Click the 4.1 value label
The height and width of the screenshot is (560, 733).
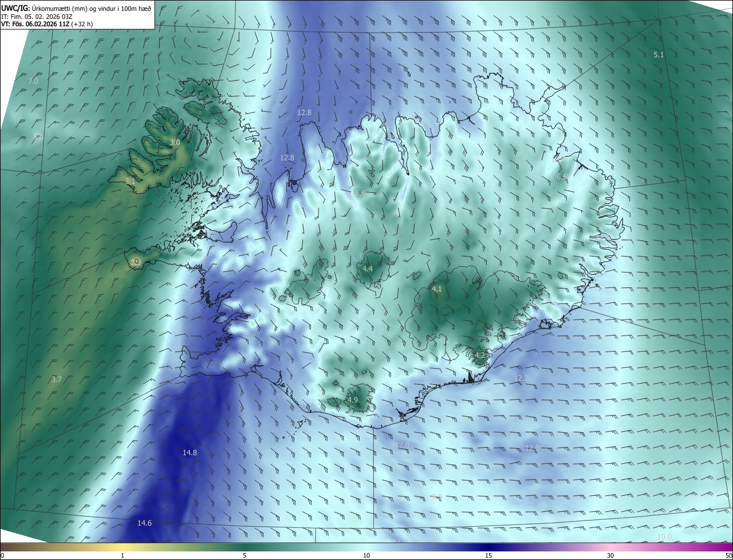[x=436, y=289]
